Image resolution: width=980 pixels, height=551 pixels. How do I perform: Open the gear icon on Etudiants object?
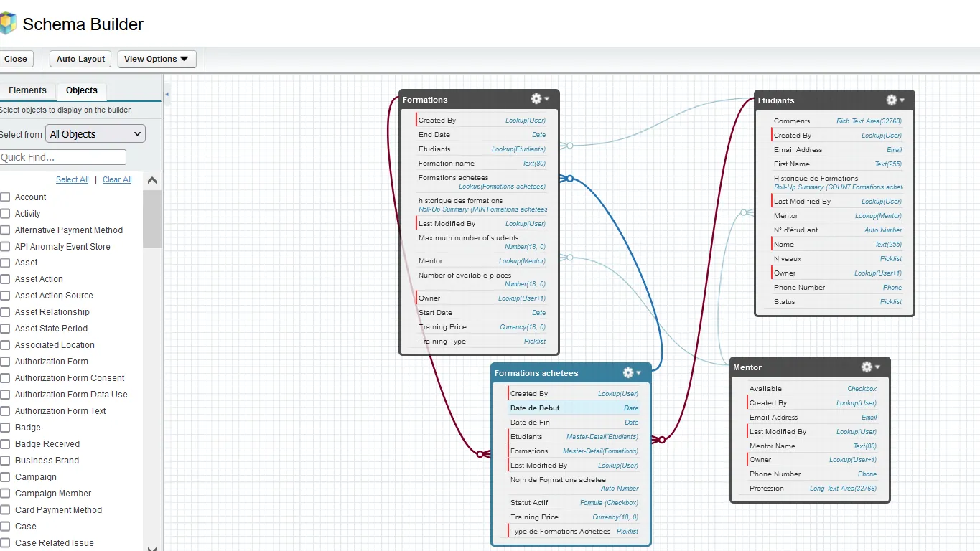pyautogui.click(x=892, y=100)
